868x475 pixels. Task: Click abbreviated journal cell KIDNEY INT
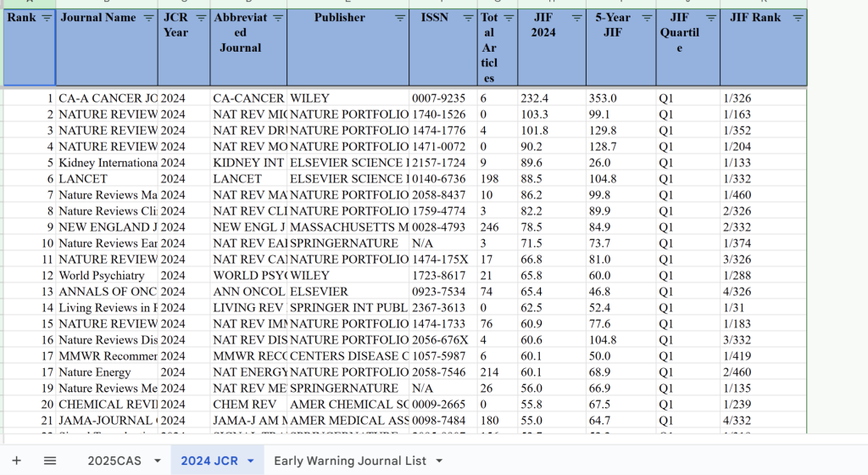(248, 163)
